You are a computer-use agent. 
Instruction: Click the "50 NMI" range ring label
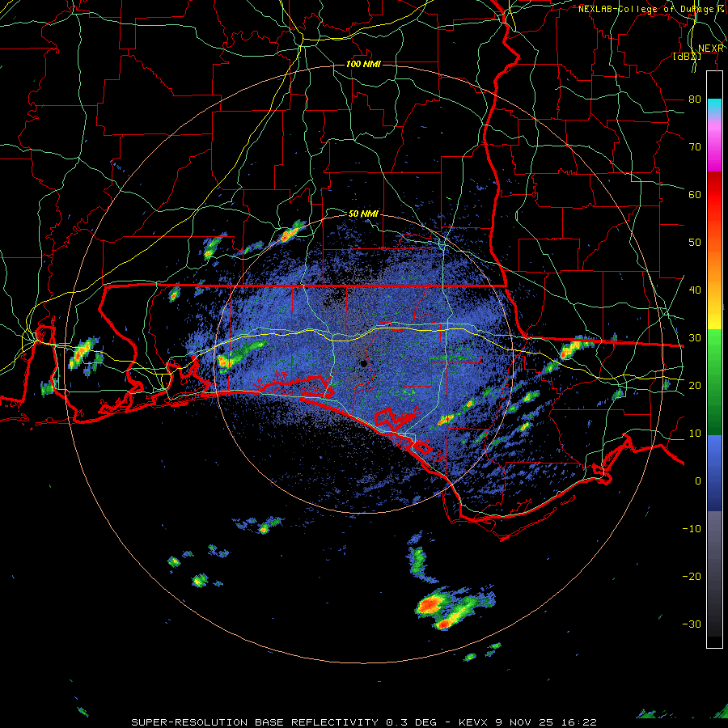click(x=363, y=214)
